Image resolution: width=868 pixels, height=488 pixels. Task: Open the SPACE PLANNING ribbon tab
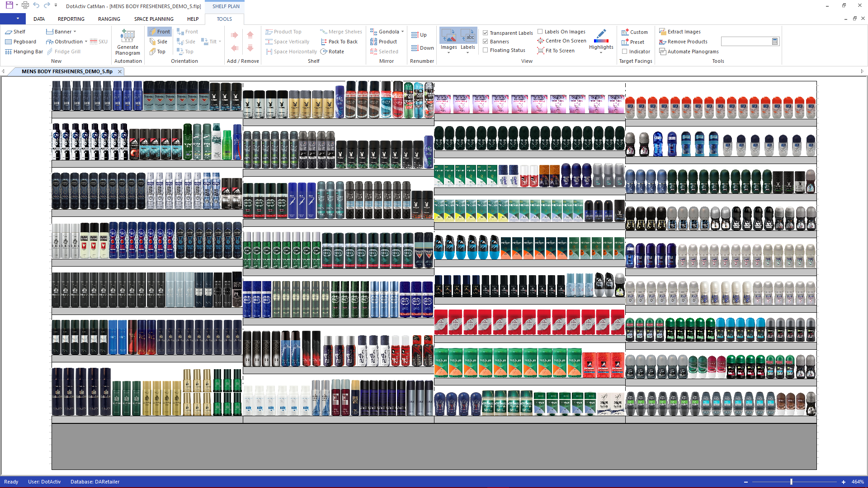pos(154,19)
